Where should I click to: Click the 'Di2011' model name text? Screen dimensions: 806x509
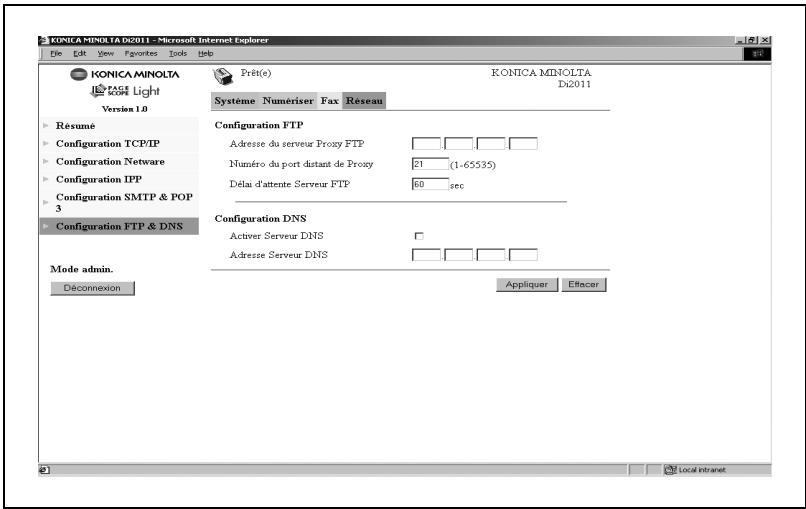tap(575, 84)
